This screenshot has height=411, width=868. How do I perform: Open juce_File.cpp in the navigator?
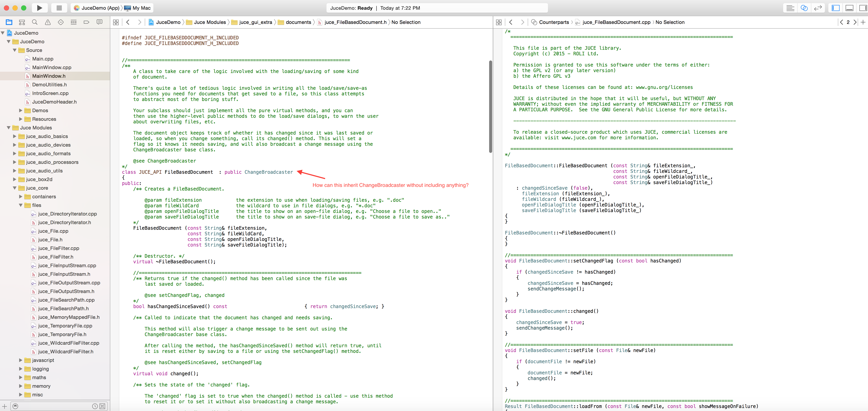[53, 231]
